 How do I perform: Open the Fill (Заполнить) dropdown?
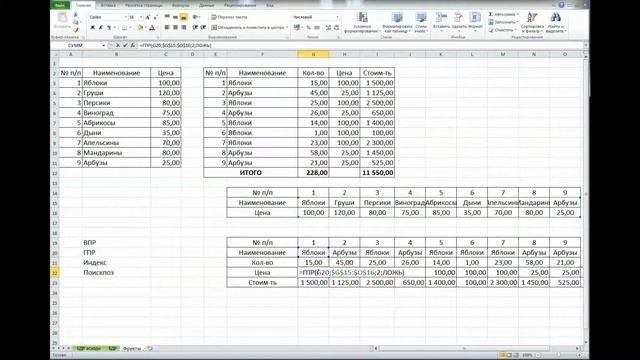click(x=503, y=22)
